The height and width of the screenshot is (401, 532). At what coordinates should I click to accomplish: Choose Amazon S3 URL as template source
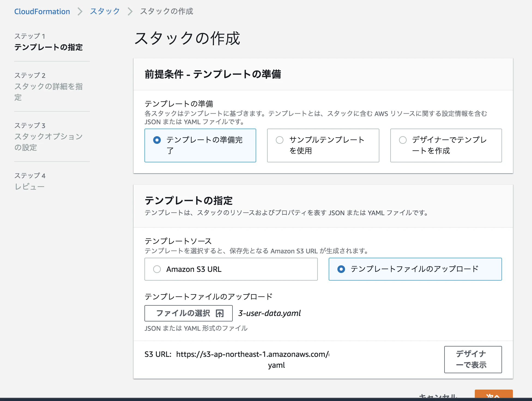[x=231, y=269]
